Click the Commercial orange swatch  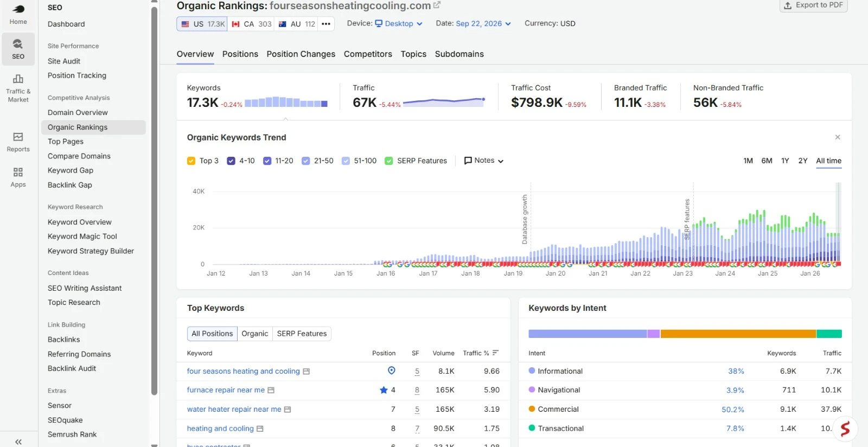(532, 409)
